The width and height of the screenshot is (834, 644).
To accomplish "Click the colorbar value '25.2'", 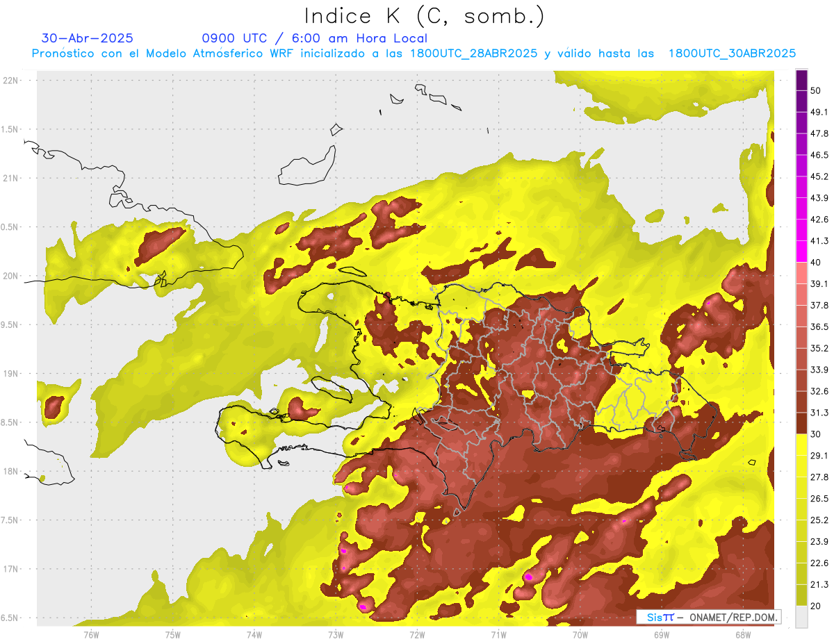I will 819,520.
